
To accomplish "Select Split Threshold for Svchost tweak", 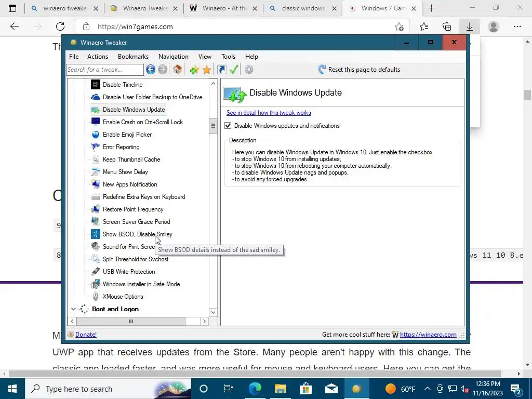I will [x=136, y=259].
